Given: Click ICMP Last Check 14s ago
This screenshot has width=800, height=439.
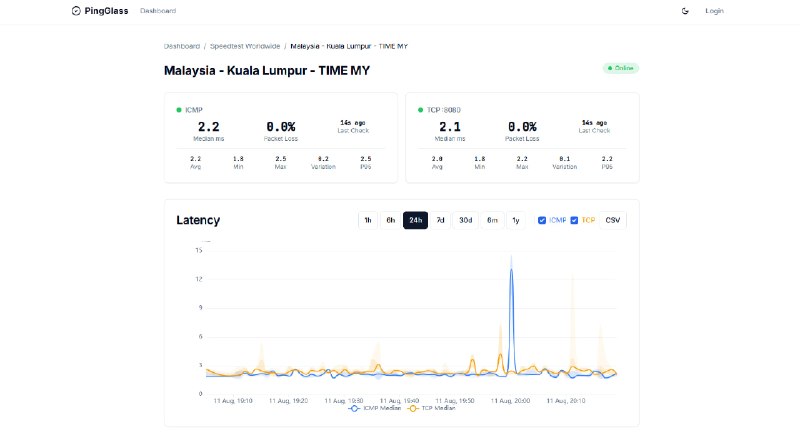Looking at the screenshot, I should tap(353, 123).
